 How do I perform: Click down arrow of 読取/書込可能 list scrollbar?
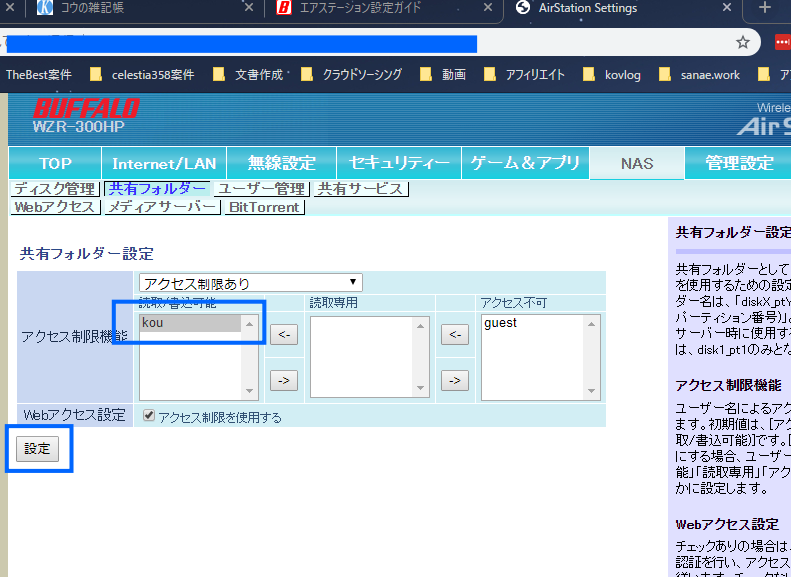tap(251, 392)
